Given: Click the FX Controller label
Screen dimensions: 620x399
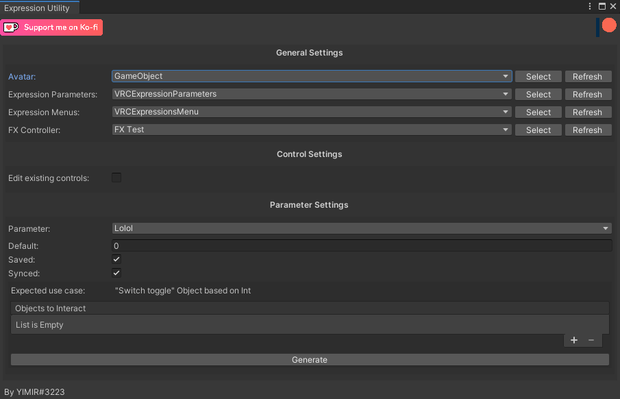Looking at the screenshot, I should (34, 130).
